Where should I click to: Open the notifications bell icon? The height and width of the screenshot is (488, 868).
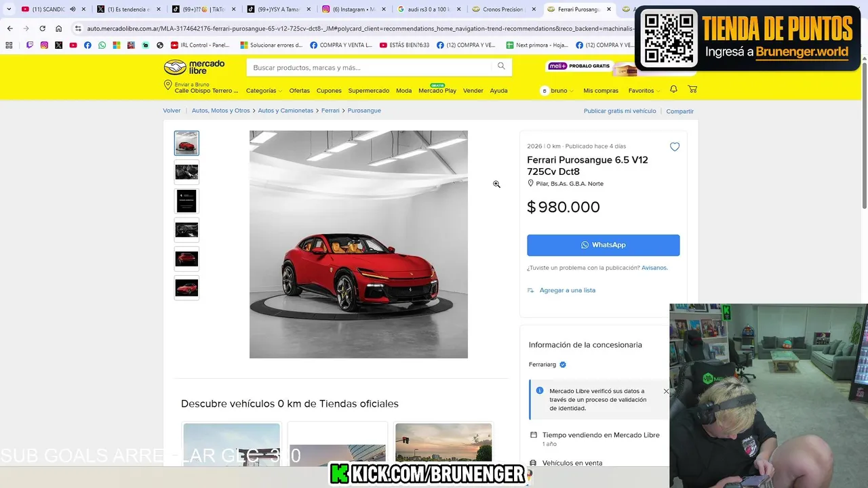[x=673, y=89]
